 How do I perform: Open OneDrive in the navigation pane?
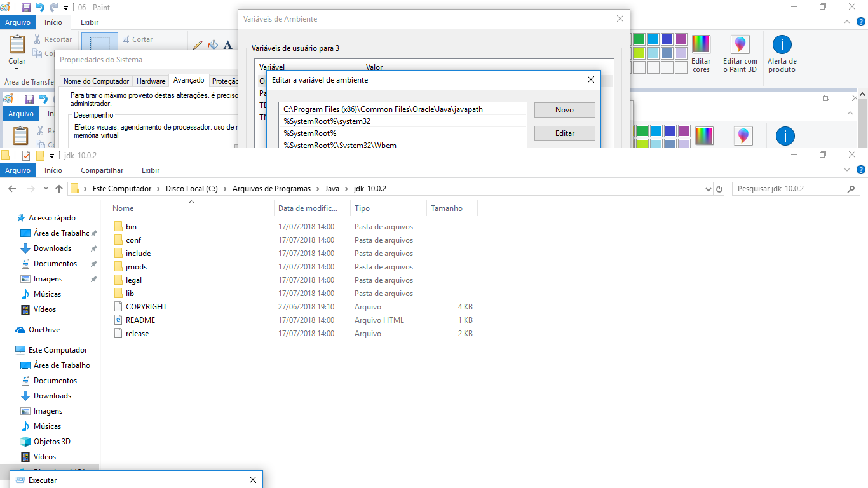(44, 330)
